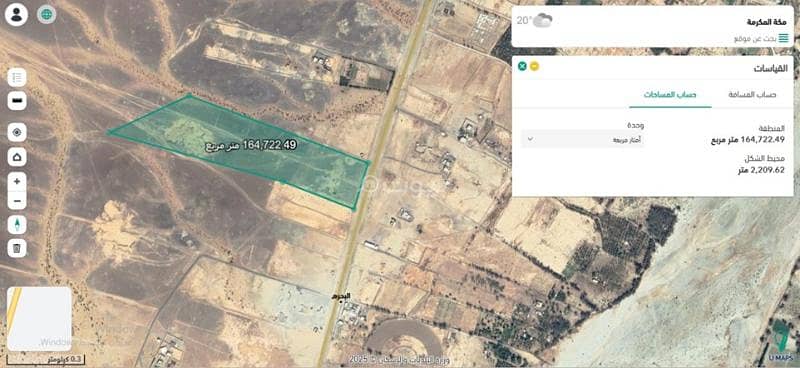Go to the home extent button
Screen dimensions: 800x368
click(x=17, y=157)
